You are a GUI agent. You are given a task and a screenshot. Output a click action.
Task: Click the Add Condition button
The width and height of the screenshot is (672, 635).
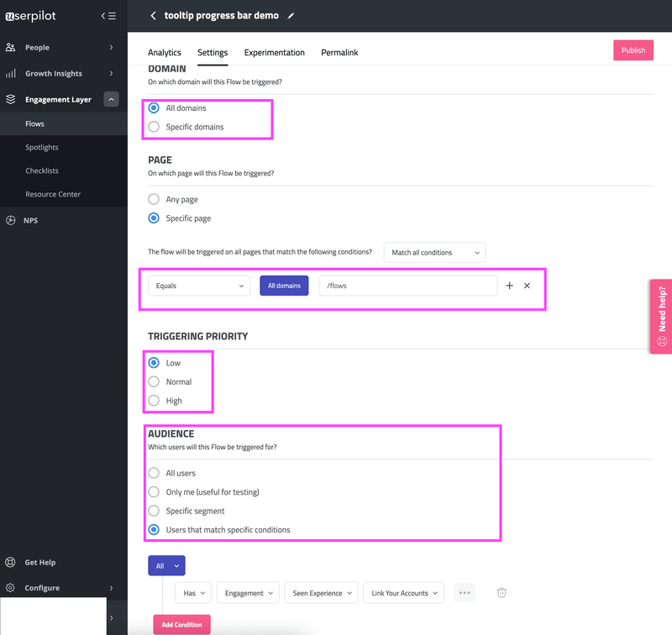(x=181, y=624)
